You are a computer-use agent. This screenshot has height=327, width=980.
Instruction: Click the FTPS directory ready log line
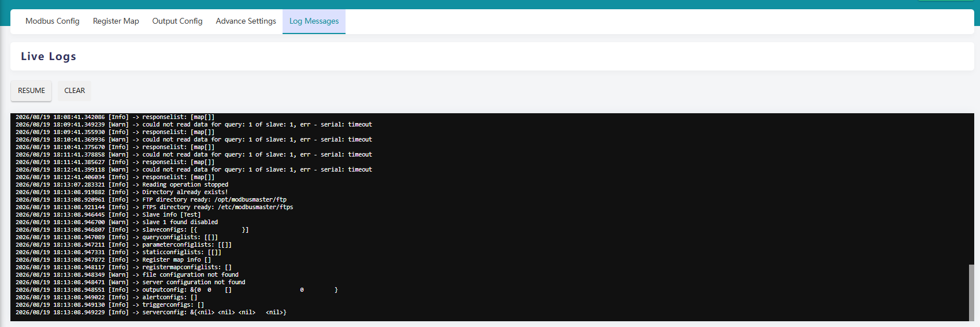click(x=154, y=207)
